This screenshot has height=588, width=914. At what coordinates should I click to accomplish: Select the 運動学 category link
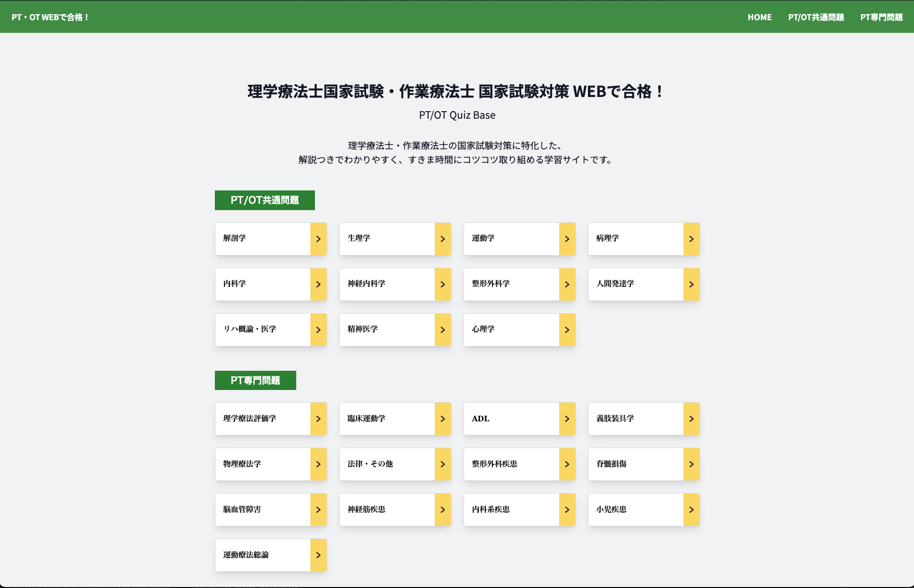click(520, 239)
